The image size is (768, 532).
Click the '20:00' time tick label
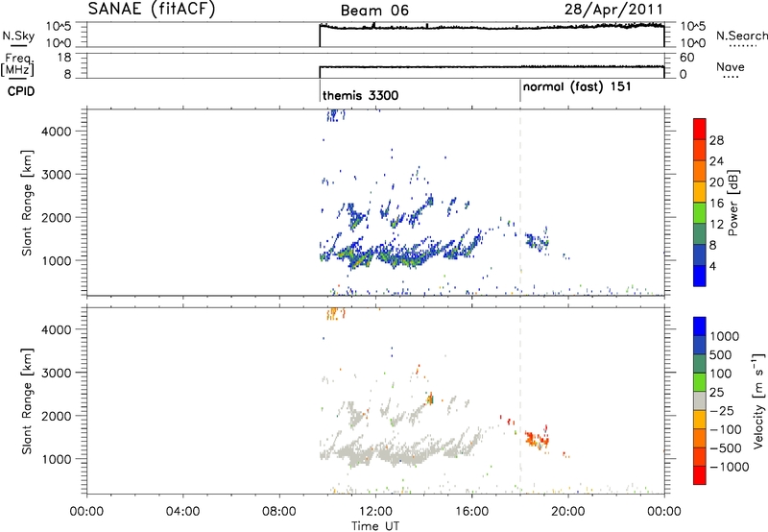[x=568, y=512]
